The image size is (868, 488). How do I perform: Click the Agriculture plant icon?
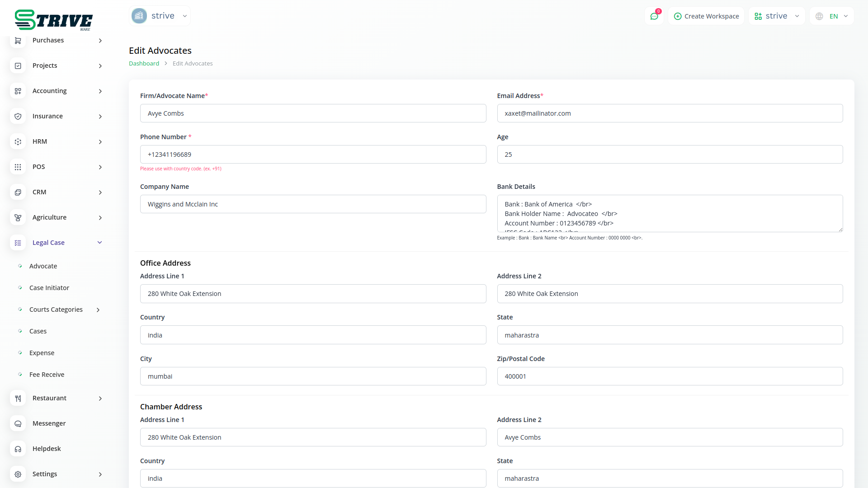pyautogui.click(x=18, y=217)
